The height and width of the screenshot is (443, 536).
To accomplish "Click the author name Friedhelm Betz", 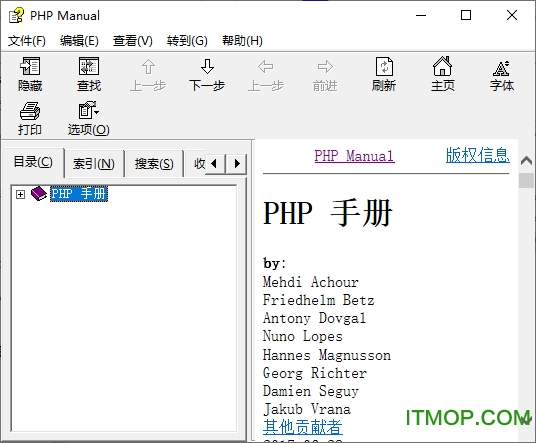I will click(x=319, y=300).
